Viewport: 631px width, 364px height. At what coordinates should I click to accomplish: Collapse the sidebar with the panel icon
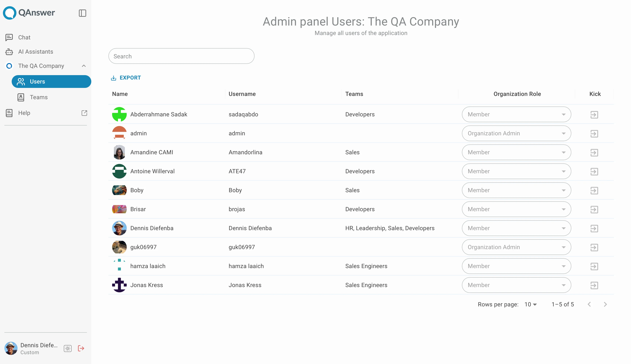pyautogui.click(x=82, y=13)
